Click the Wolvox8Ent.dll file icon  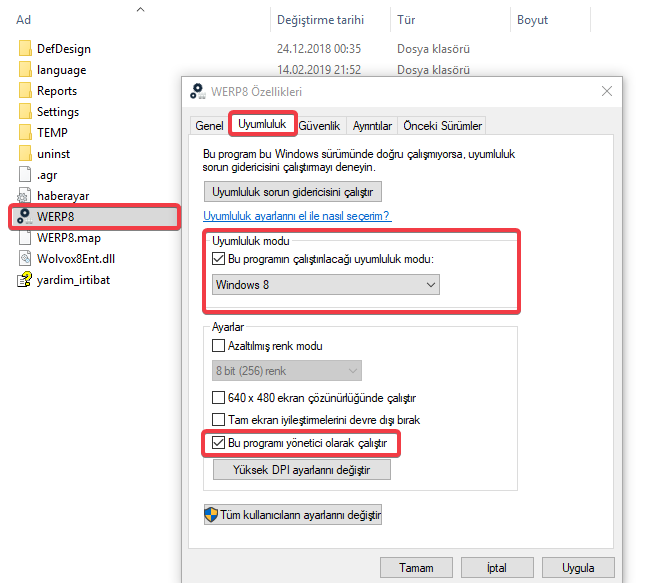click(25, 258)
